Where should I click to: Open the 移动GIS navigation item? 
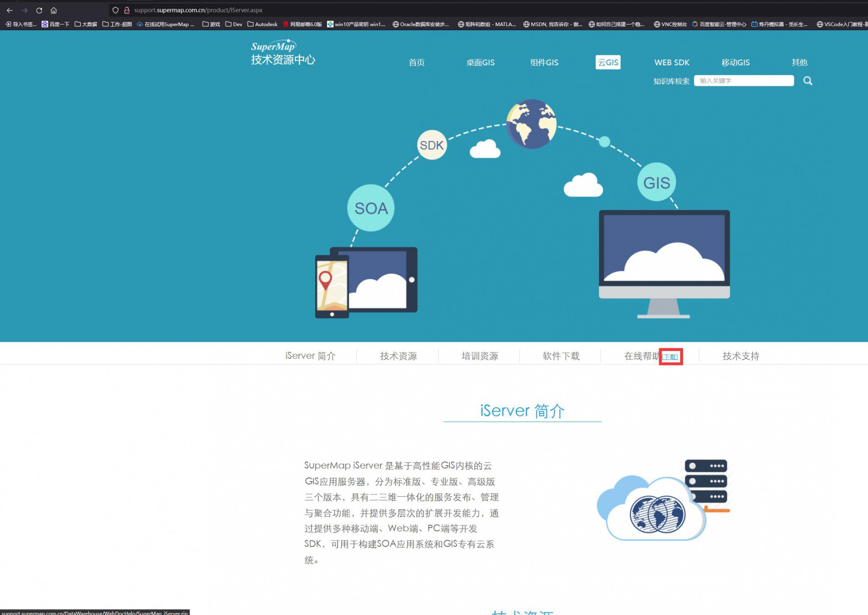(736, 63)
